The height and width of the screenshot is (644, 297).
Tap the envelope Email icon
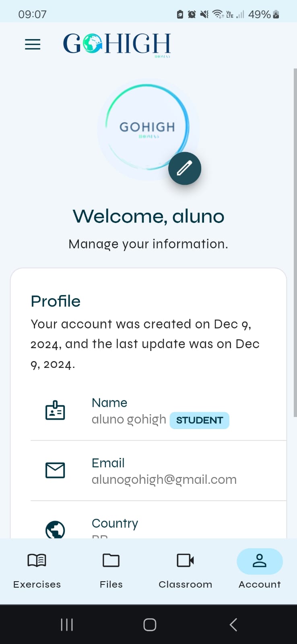pos(55,470)
